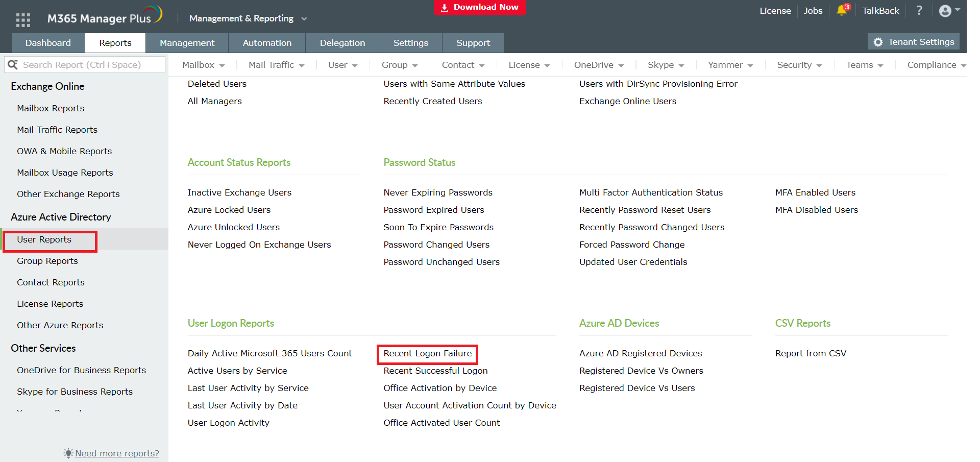Screen dimensions: 980x462
Task: Open the app launcher grid icon
Action: pos(22,19)
